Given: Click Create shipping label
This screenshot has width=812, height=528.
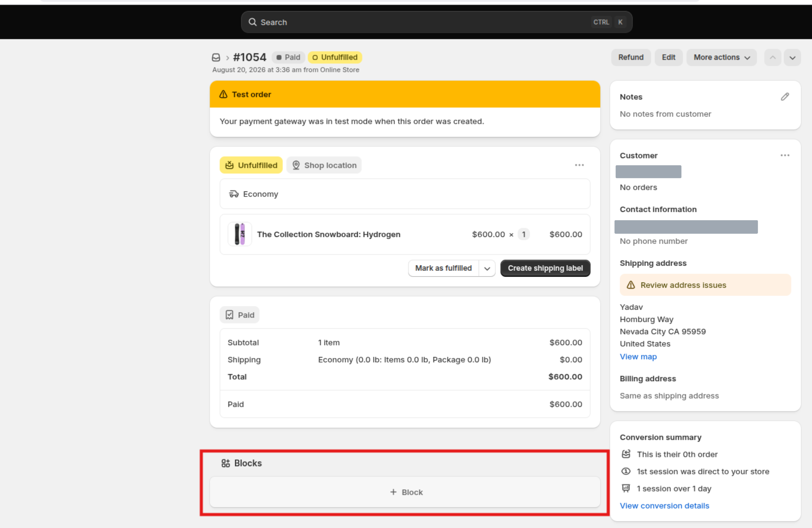Looking at the screenshot, I should click(x=545, y=268).
